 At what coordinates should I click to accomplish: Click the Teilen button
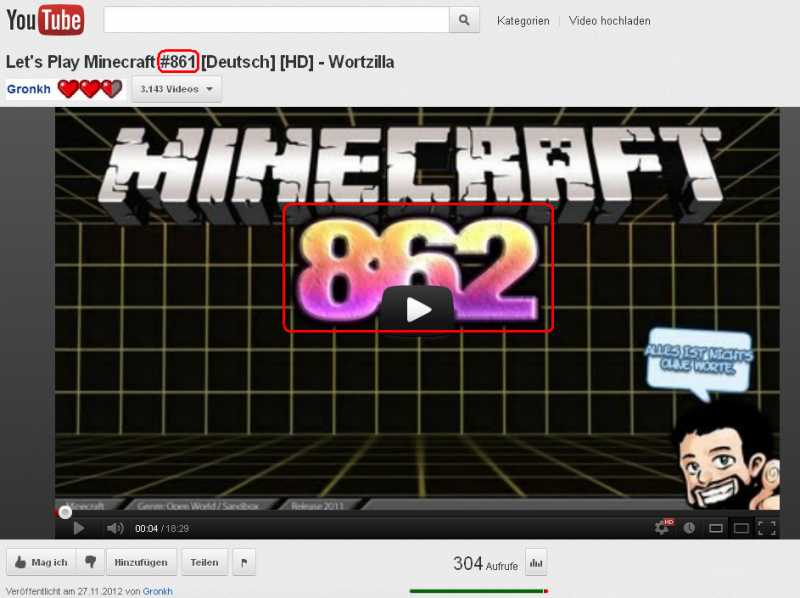[204, 562]
